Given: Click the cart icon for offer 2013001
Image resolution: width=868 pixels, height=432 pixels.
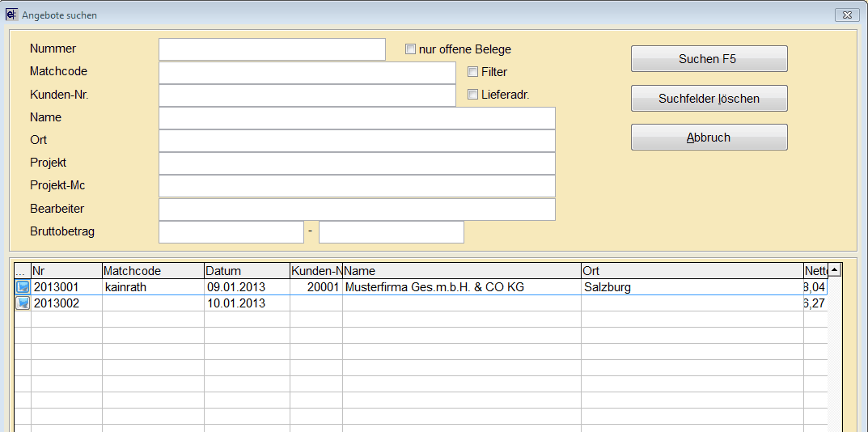Looking at the screenshot, I should click(x=23, y=287).
